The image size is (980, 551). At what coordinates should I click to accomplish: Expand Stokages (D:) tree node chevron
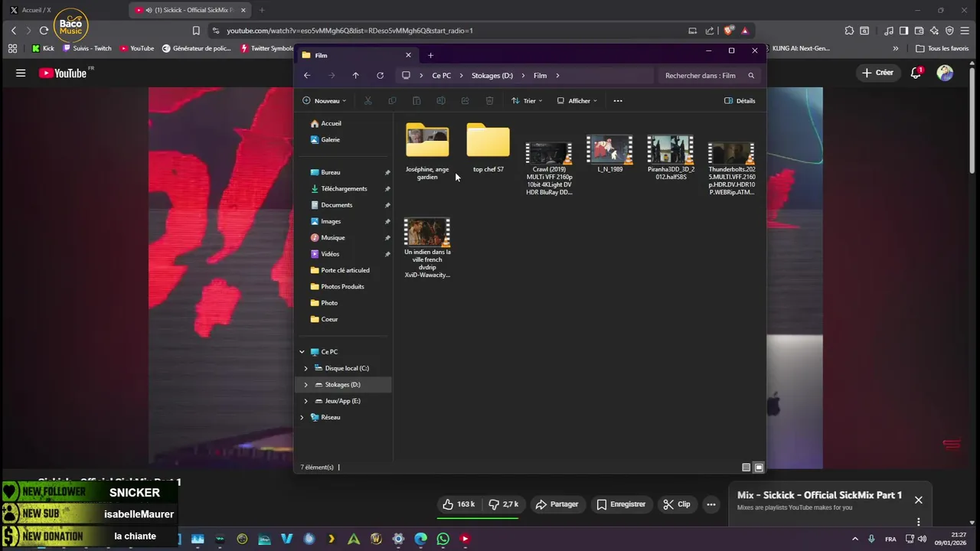[x=306, y=384]
